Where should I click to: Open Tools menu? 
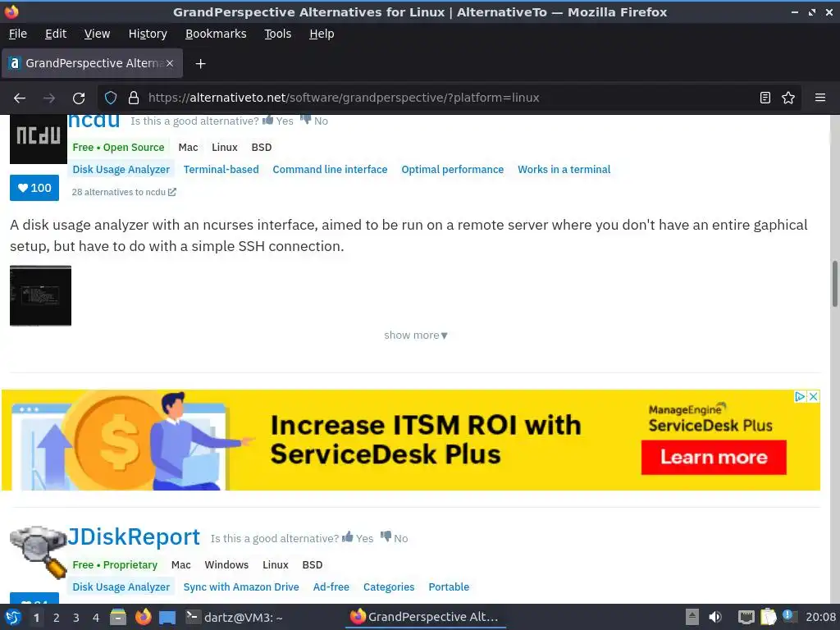coord(277,34)
